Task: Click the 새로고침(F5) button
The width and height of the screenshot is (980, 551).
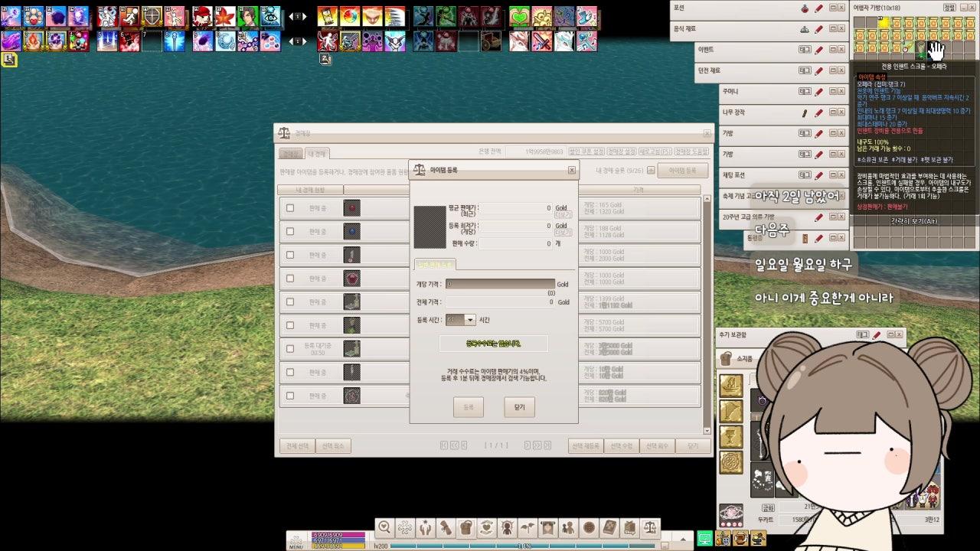Action: coord(655,152)
